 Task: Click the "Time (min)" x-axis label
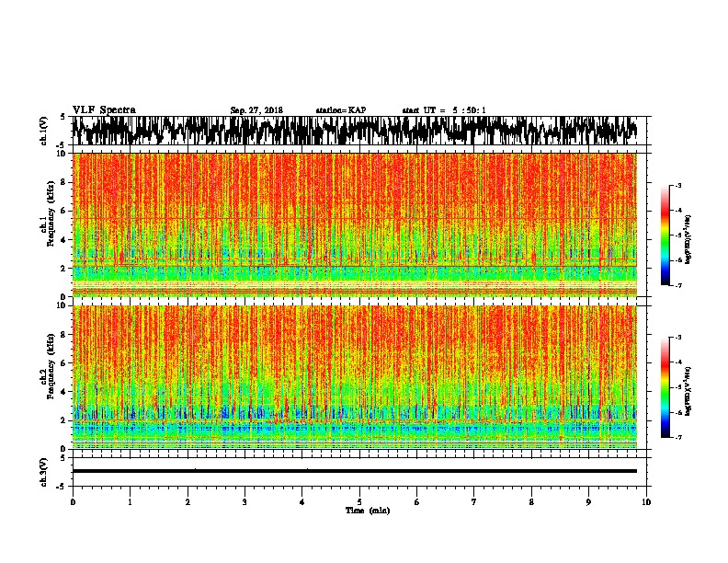[368, 511]
